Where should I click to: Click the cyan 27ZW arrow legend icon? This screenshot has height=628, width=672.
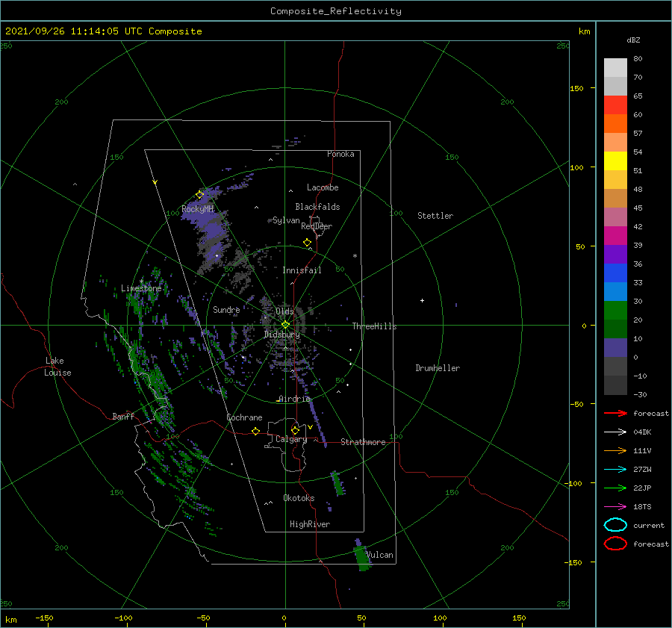[615, 470]
